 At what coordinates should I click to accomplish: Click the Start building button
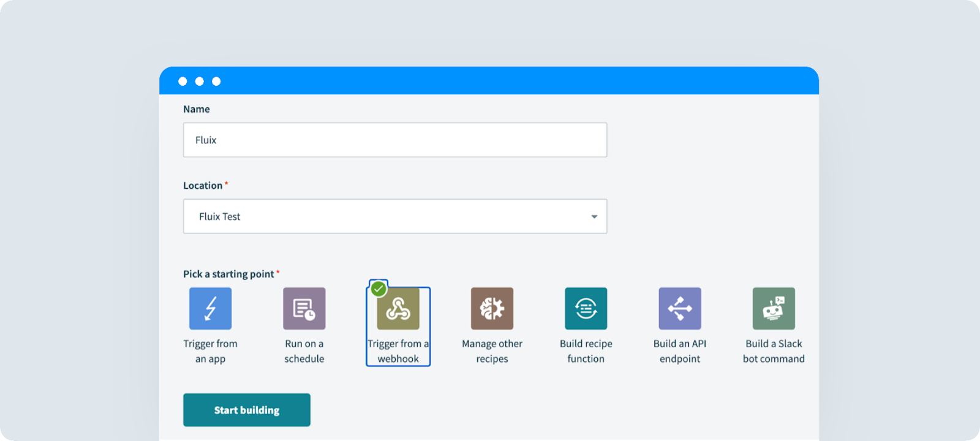pos(247,410)
